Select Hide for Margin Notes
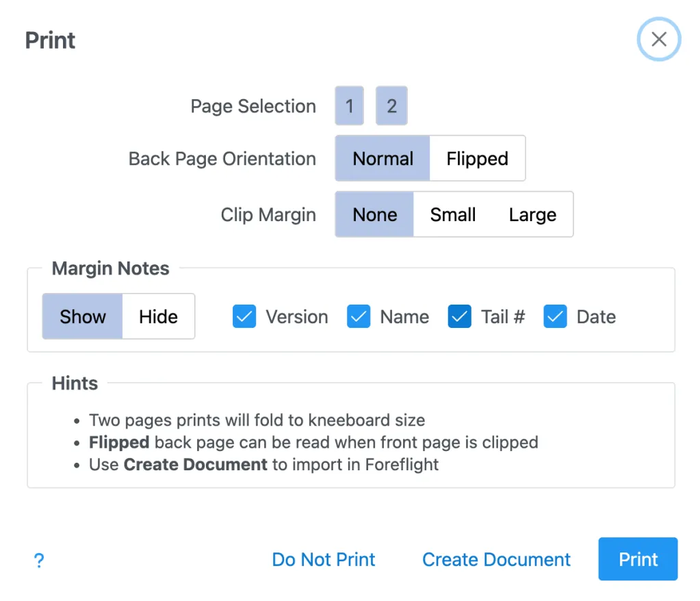 click(158, 317)
